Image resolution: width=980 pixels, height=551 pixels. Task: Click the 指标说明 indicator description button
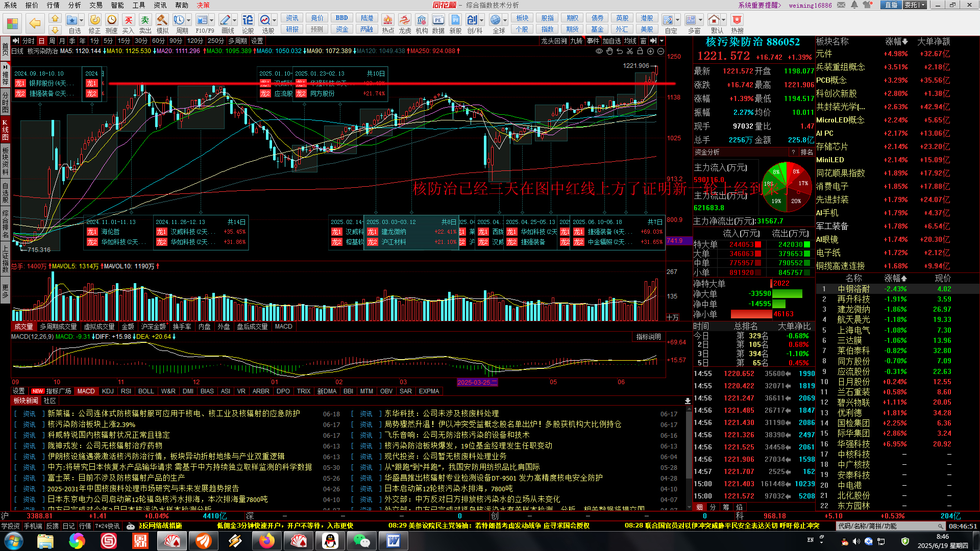coord(648,337)
